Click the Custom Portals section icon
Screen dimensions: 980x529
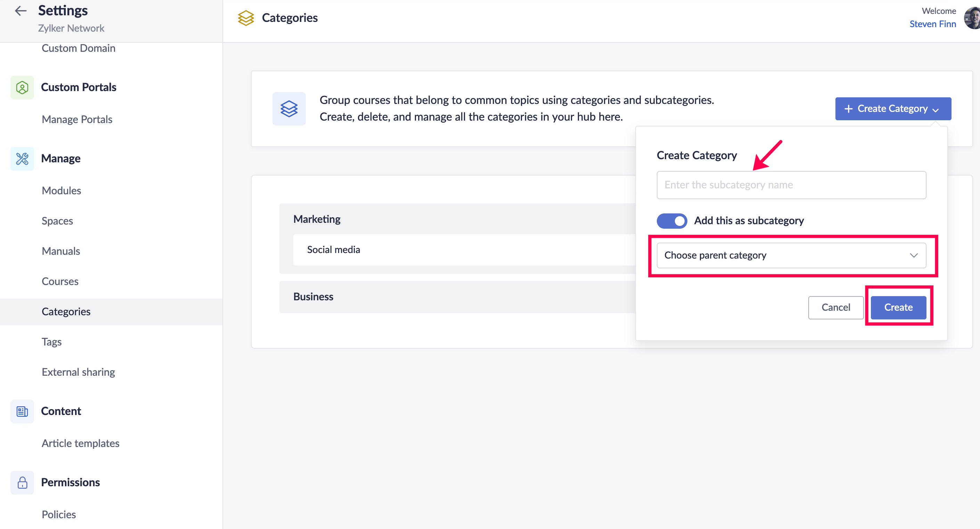click(x=22, y=88)
